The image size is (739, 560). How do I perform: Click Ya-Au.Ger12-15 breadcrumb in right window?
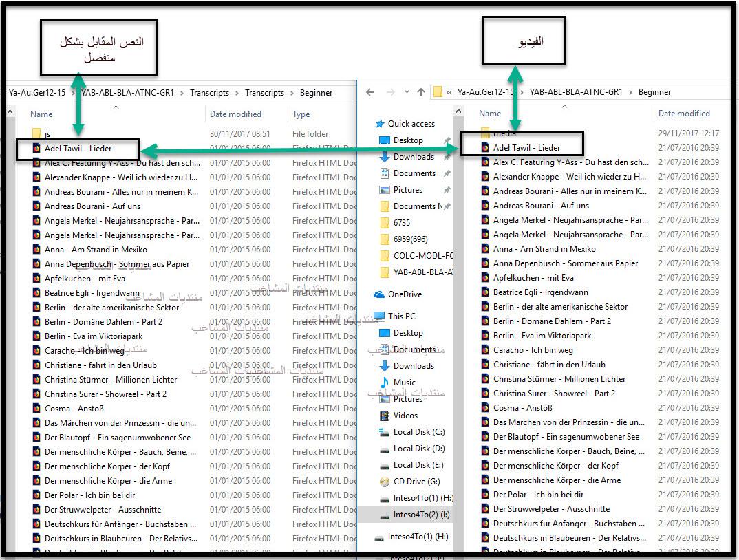click(485, 92)
